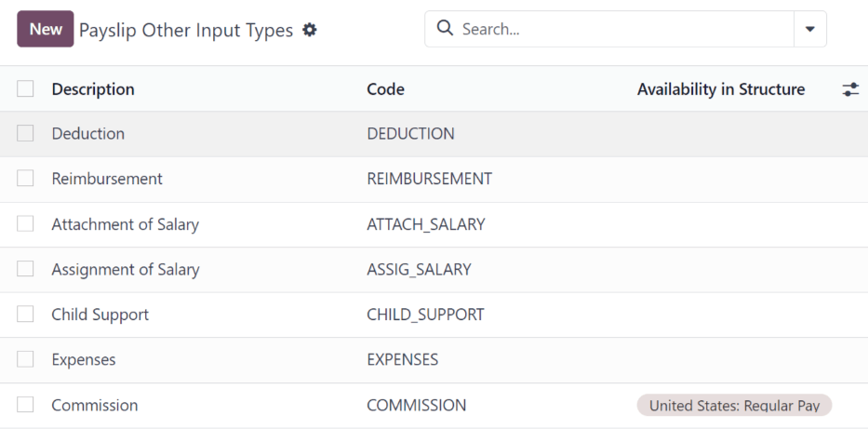The image size is (868, 429).
Task: Check the Expenses row checkbox
Action: coord(25,359)
